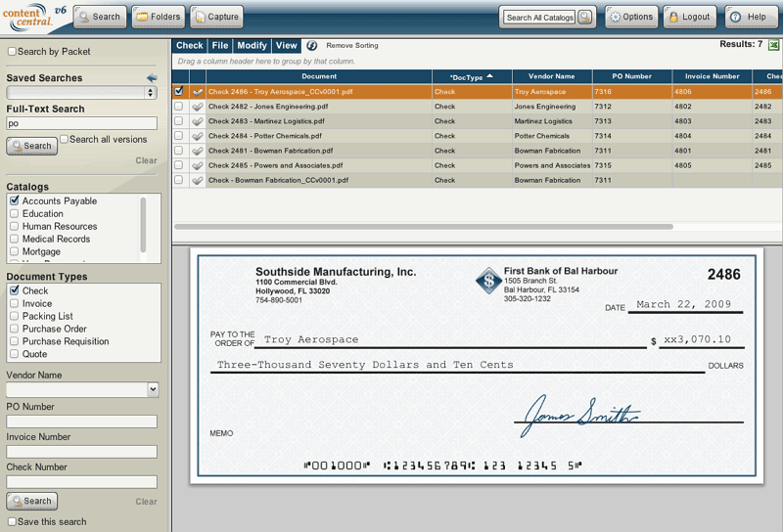Click the Content Central v6 logo

tap(34, 17)
